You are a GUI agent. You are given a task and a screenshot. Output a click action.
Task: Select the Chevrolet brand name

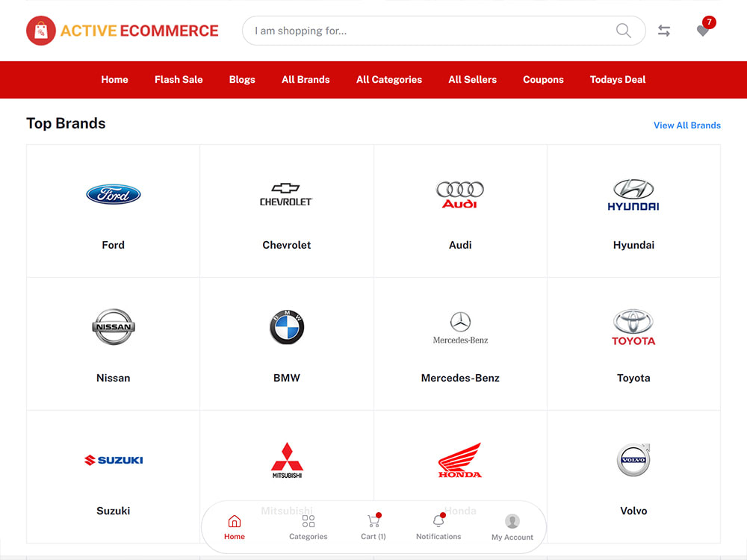tap(287, 245)
